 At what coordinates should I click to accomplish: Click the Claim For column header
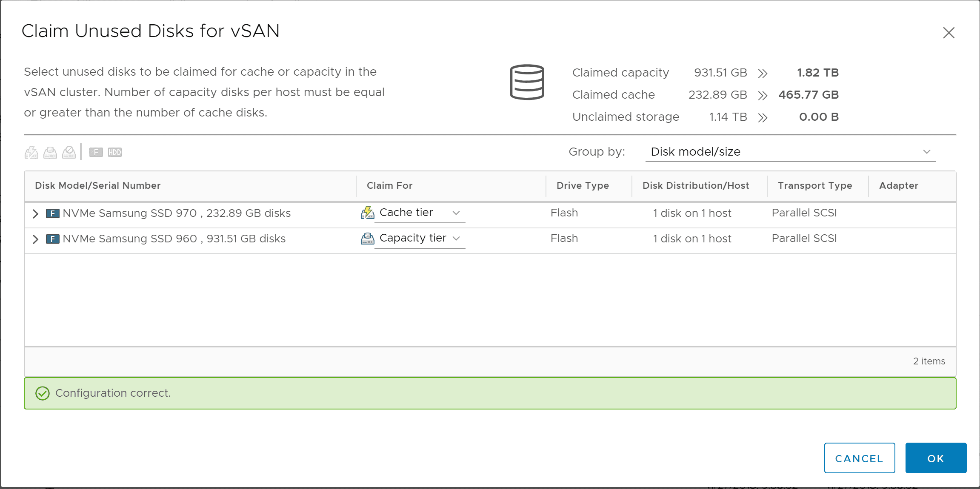coord(389,186)
